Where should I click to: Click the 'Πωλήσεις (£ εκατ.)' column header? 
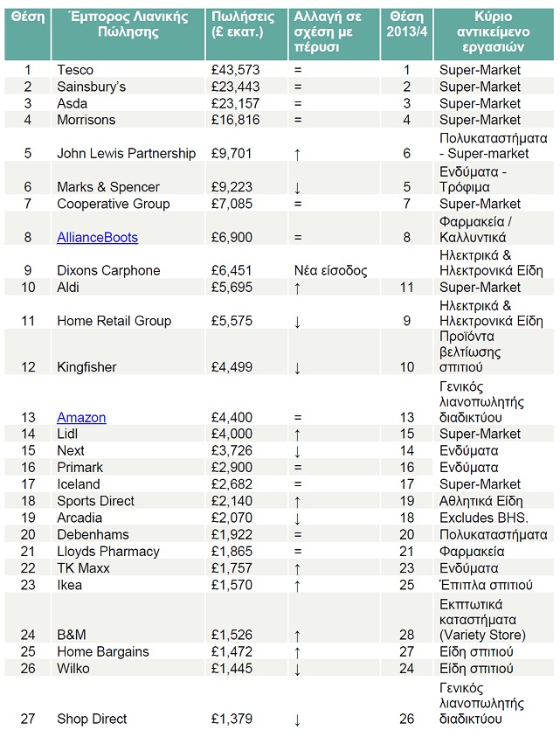coord(243,24)
